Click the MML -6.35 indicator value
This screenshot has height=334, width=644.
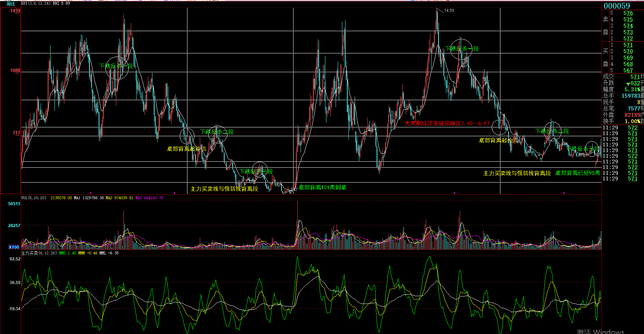(109, 253)
